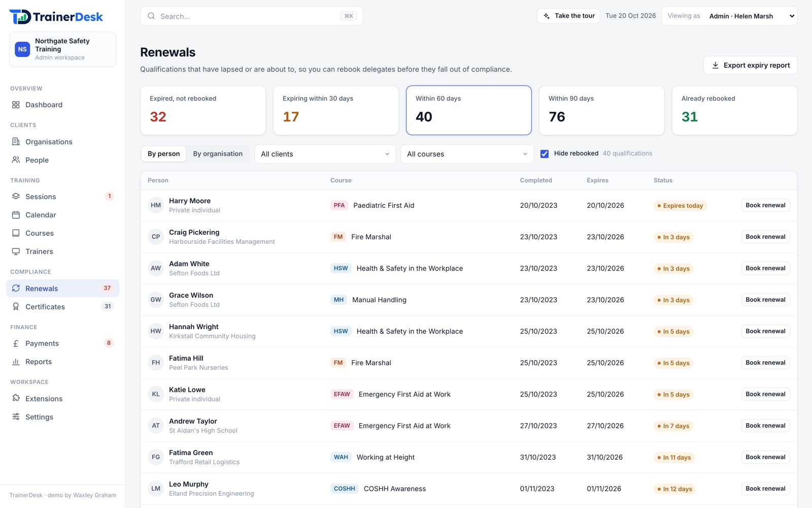Image resolution: width=812 pixels, height=508 pixels.
Task: Select Expiring within 30 days card
Action: tap(336, 110)
